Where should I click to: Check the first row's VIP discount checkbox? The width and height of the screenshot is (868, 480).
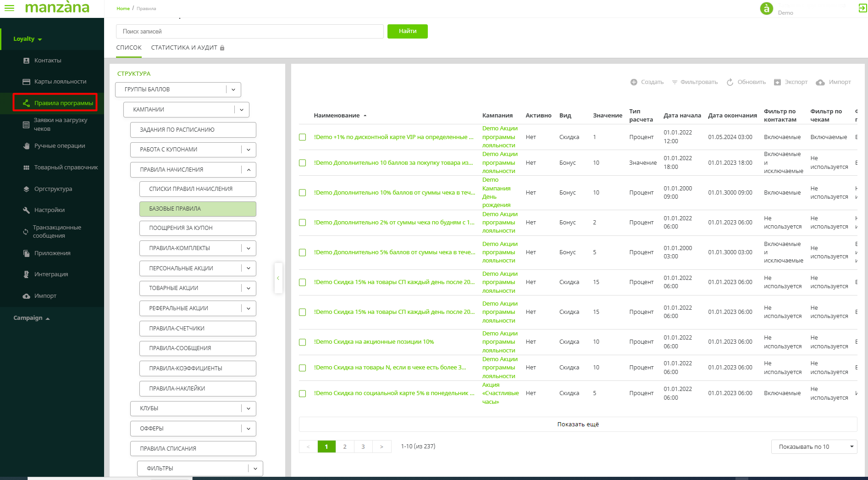coord(303,137)
